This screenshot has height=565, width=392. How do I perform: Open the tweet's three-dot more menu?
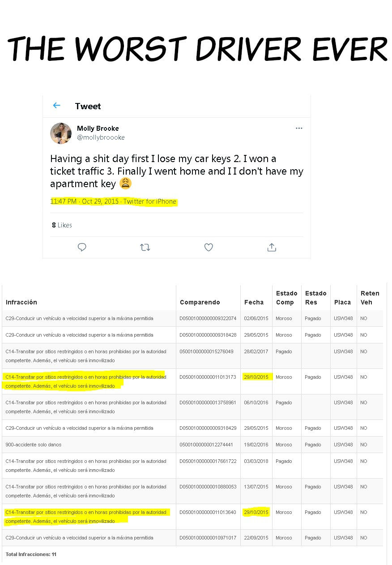(299, 128)
